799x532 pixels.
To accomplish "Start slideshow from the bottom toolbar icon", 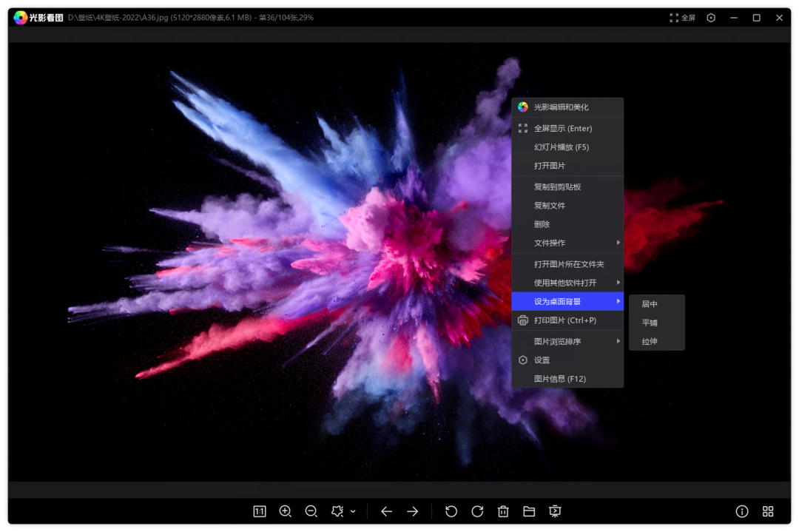I will [x=555, y=511].
